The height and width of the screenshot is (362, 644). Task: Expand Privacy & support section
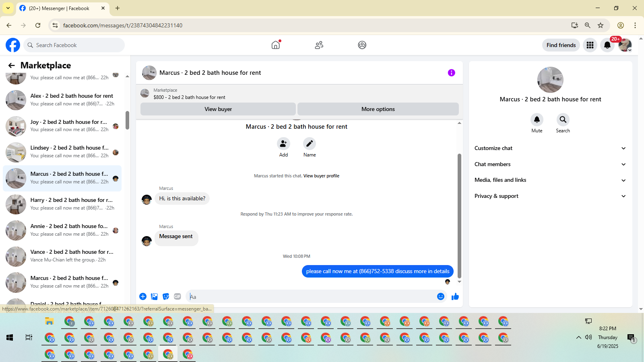tap(550, 196)
